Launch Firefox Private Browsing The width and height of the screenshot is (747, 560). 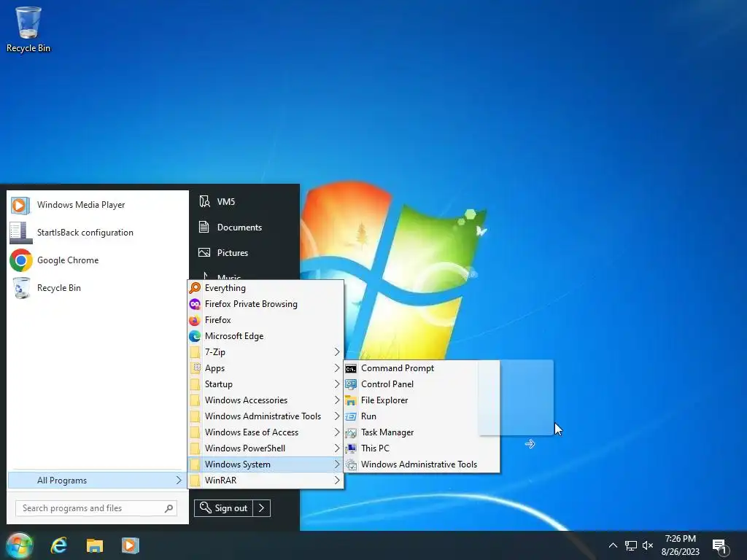[x=266, y=304]
